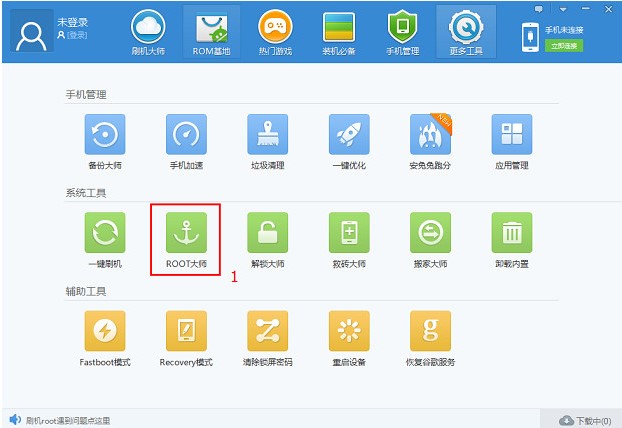Open 应用管理 app manager
This screenshot has height=428, width=622.
[x=511, y=135]
